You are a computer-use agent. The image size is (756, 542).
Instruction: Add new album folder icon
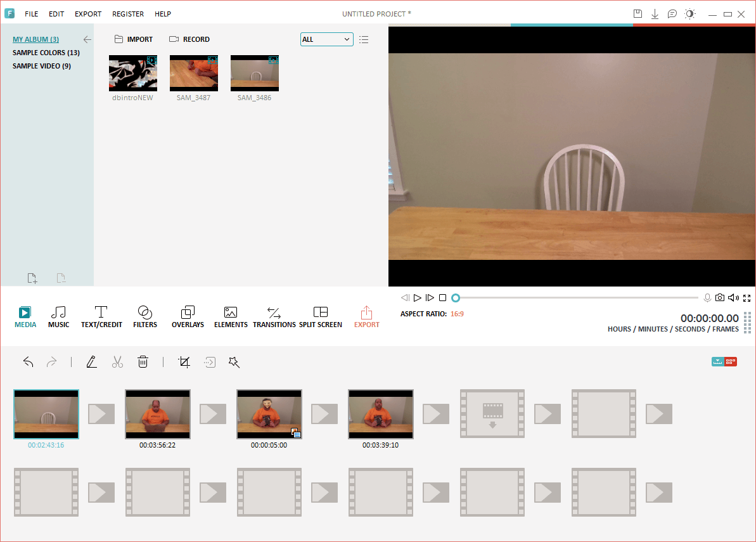(x=32, y=278)
